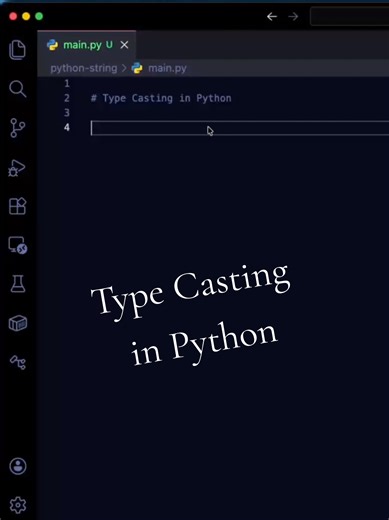389x520 pixels.
Task: Open the graph nodes icon above Accounts
Action: pos(18,362)
